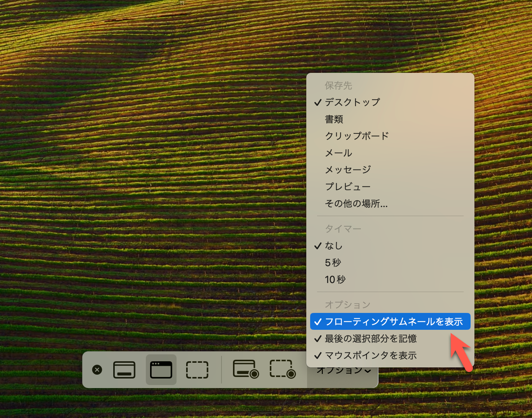532x418 pixels.
Task: Choose 書類 as save destination
Action: coord(334,119)
